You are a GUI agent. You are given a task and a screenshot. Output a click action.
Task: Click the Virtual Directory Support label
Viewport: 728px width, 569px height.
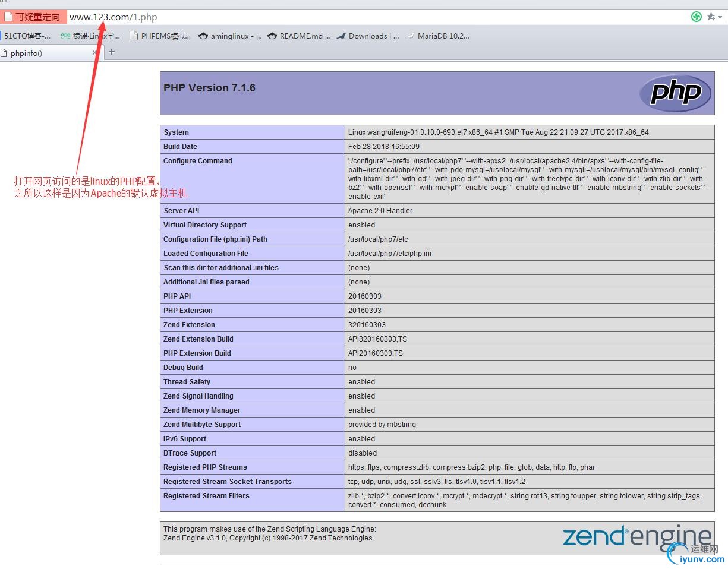point(205,225)
